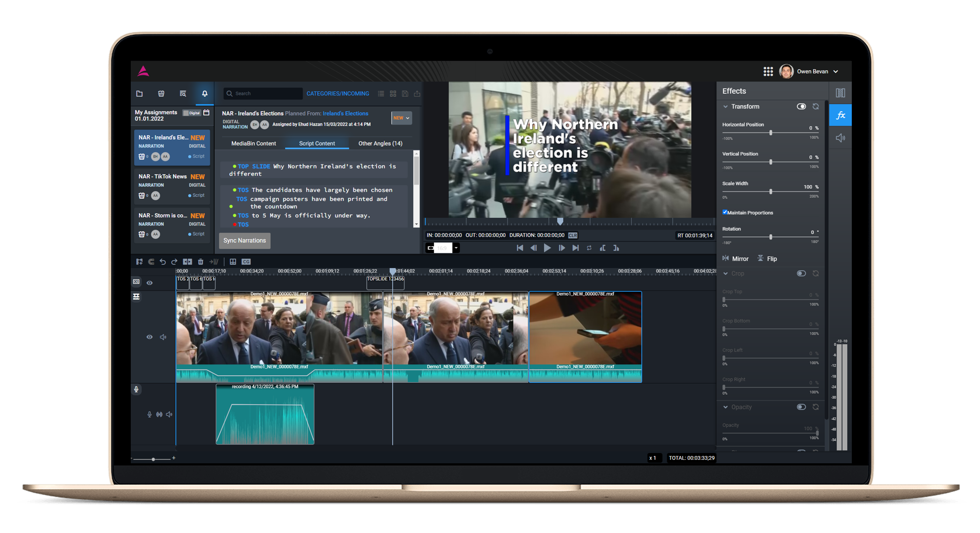Viewport: 980px width, 533px height.
Task: Uncheck Maintain Proportions checkbox
Action: tap(725, 212)
